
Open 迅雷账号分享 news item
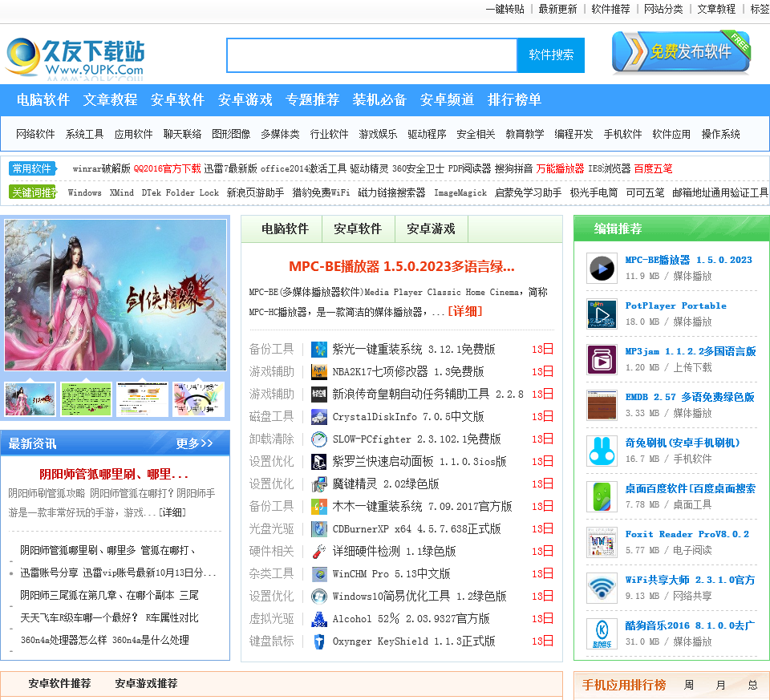point(118,573)
